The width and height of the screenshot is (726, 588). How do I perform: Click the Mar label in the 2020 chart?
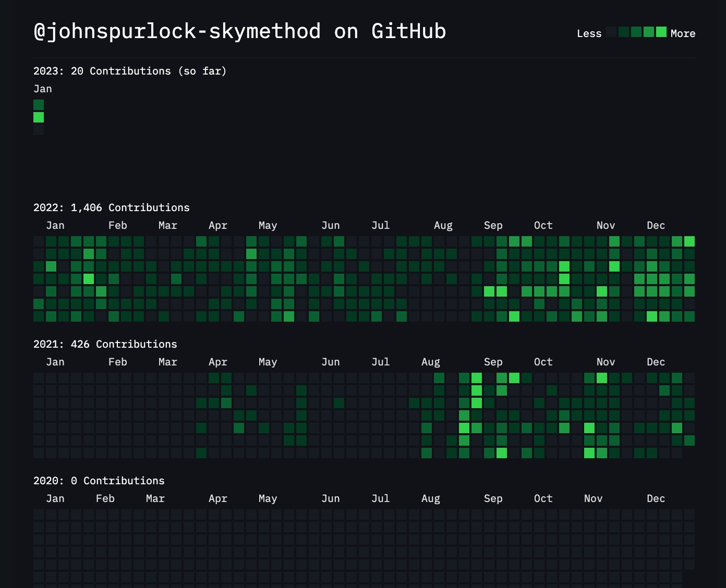(x=155, y=498)
